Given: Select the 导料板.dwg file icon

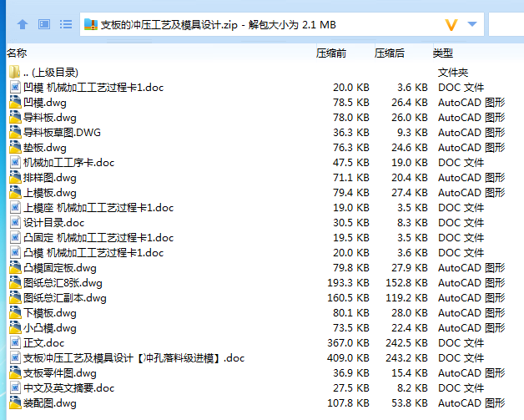Looking at the screenshot, I should point(15,117).
